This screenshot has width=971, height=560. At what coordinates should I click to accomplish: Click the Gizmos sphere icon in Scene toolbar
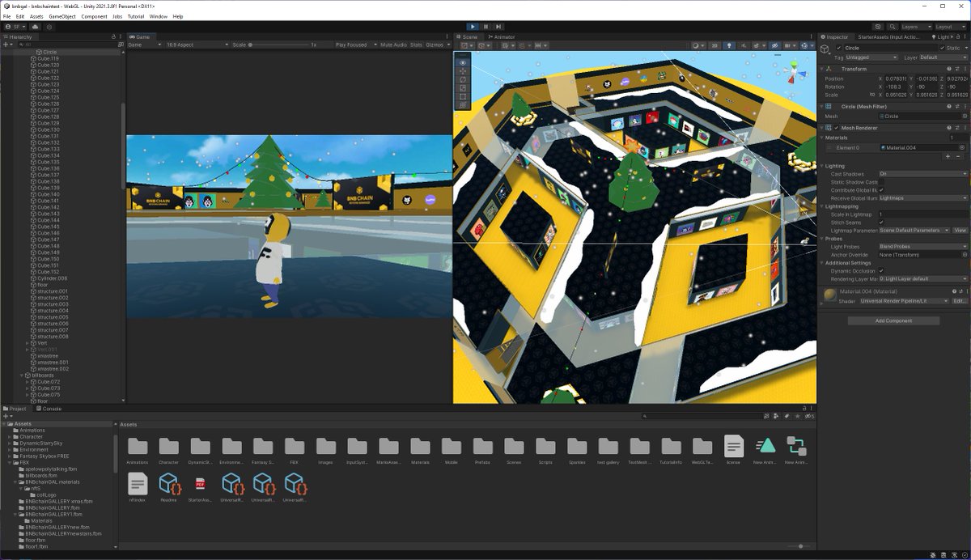(804, 45)
